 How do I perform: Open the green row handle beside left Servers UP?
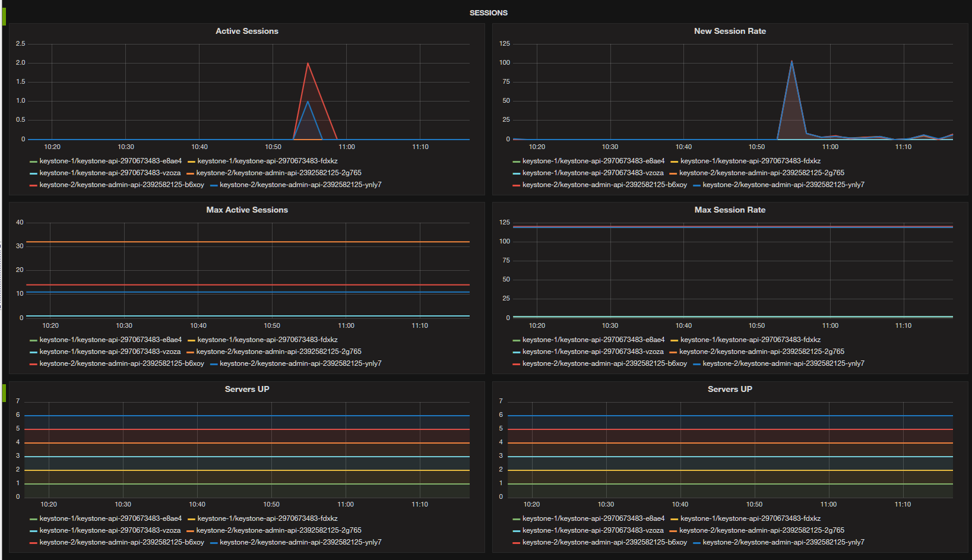[4, 393]
